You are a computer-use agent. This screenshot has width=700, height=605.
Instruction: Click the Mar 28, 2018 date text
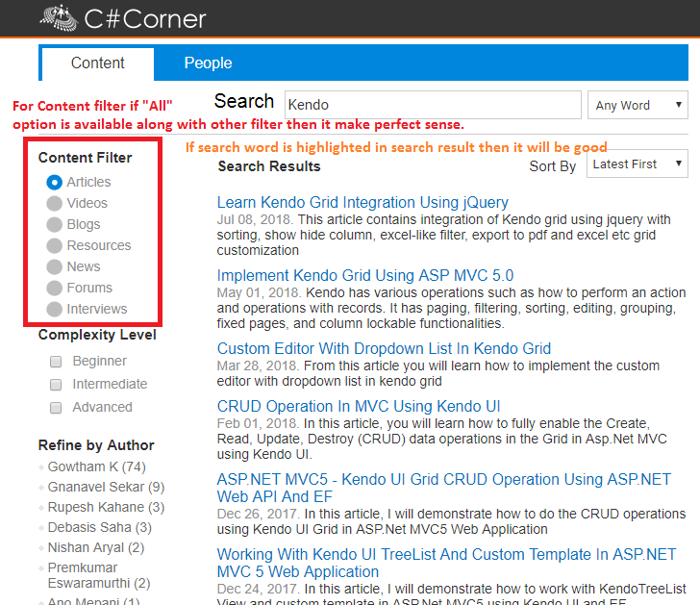coord(258,366)
